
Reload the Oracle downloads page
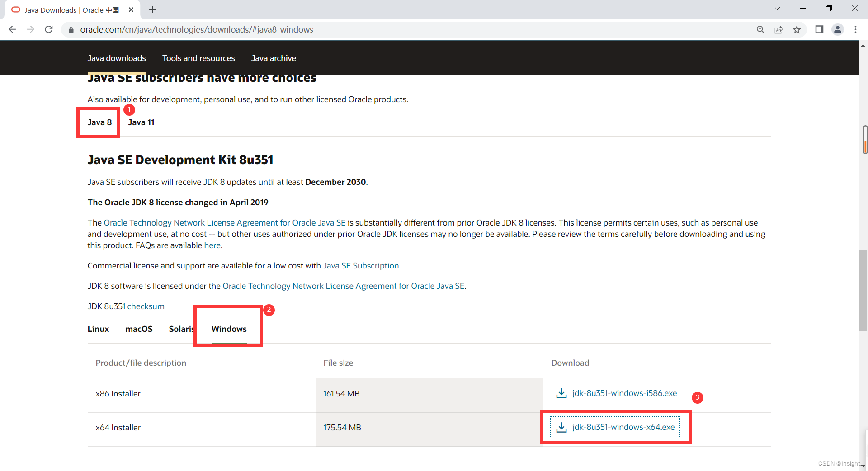pyautogui.click(x=49, y=29)
